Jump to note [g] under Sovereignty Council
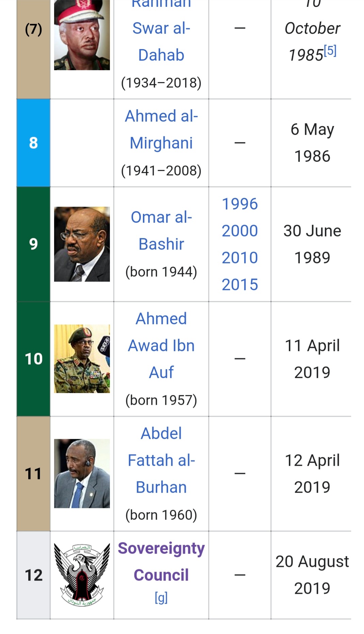 point(161,597)
